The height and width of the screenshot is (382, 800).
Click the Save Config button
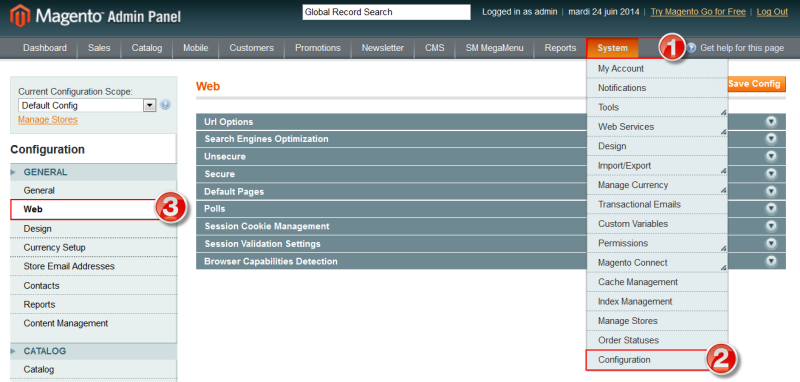click(x=757, y=84)
